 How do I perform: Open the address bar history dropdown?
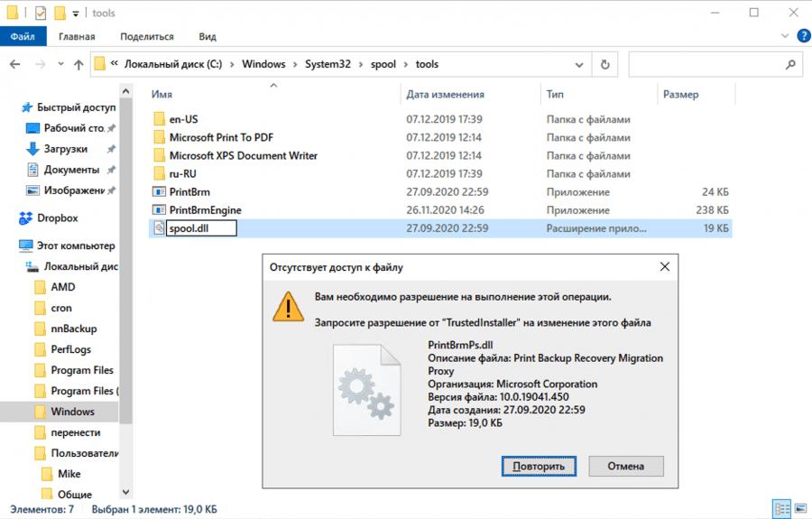(x=579, y=65)
